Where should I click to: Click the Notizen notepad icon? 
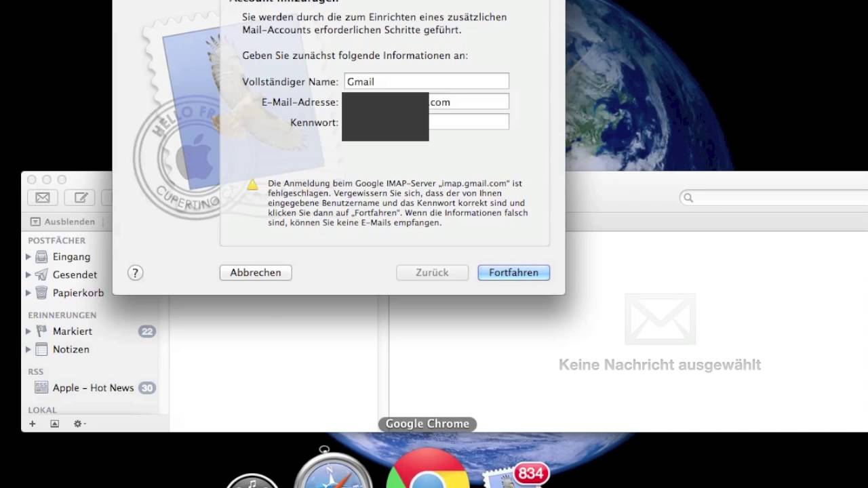point(42,350)
